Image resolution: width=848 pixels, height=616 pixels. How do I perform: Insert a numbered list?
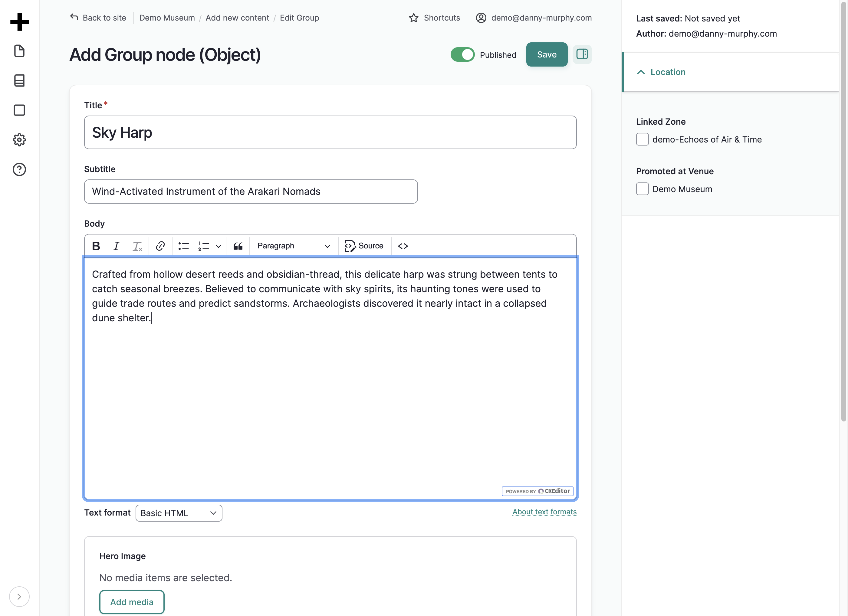[204, 246]
